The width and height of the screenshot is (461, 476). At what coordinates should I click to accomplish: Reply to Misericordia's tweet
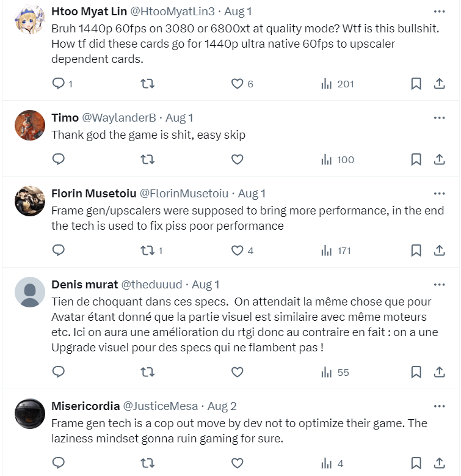click(59, 463)
